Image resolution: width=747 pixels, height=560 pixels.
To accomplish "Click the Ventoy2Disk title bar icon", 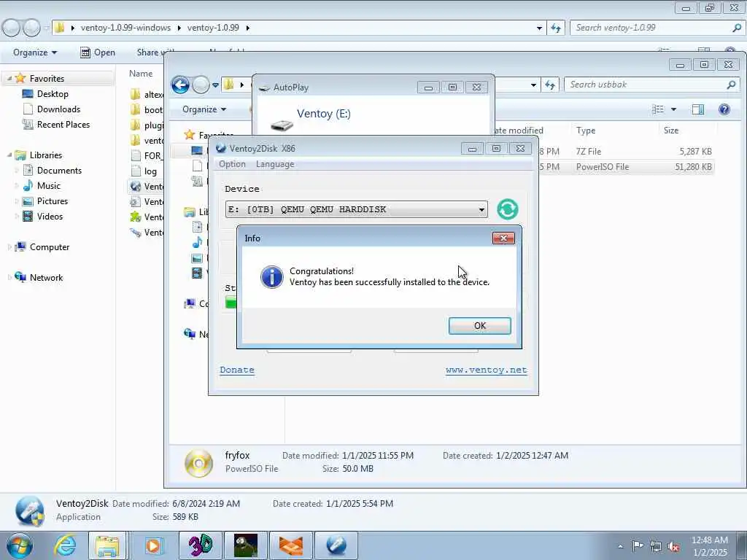I will click(x=220, y=148).
